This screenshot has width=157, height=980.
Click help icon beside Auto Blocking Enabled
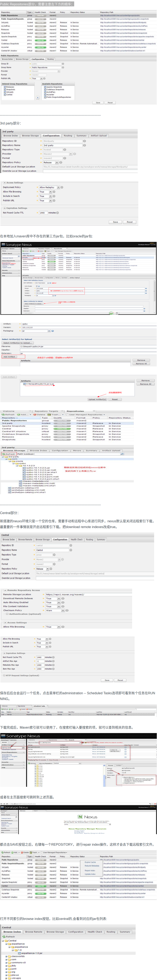click(x=63, y=603)
